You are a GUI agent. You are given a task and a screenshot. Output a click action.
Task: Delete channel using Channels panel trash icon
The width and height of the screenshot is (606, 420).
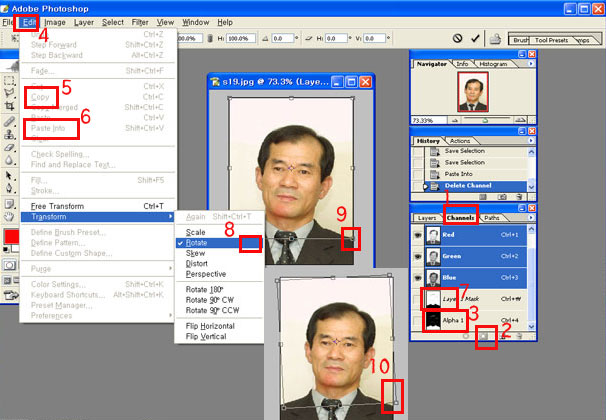tap(519, 336)
